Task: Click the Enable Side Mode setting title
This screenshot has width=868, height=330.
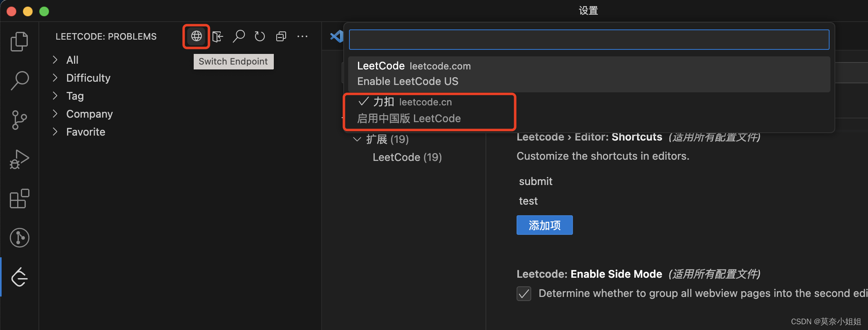Action: click(x=589, y=274)
